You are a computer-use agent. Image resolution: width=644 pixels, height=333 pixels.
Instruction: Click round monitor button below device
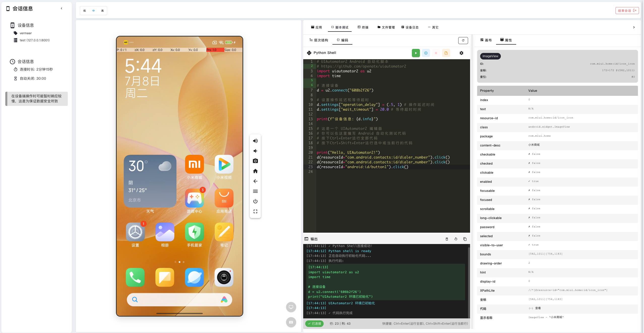pyautogui.click(x=291, y=307)
